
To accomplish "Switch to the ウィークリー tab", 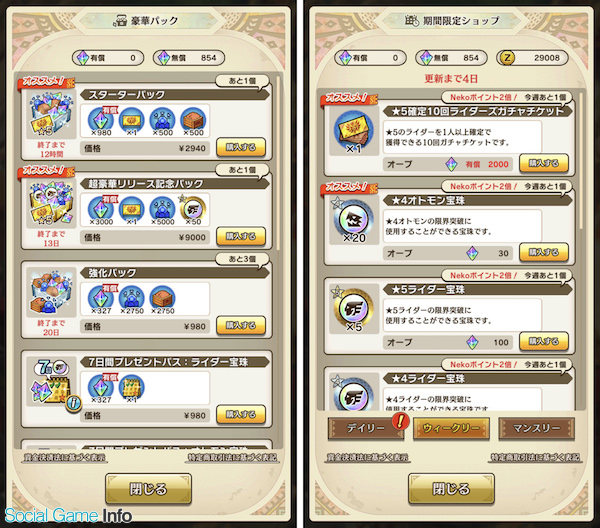I will (451, 428).
